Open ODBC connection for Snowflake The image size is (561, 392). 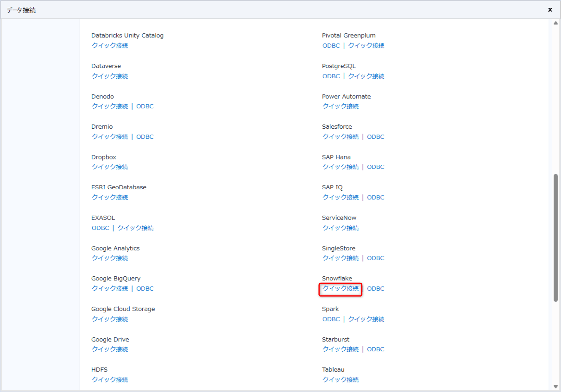pos(375,289)
